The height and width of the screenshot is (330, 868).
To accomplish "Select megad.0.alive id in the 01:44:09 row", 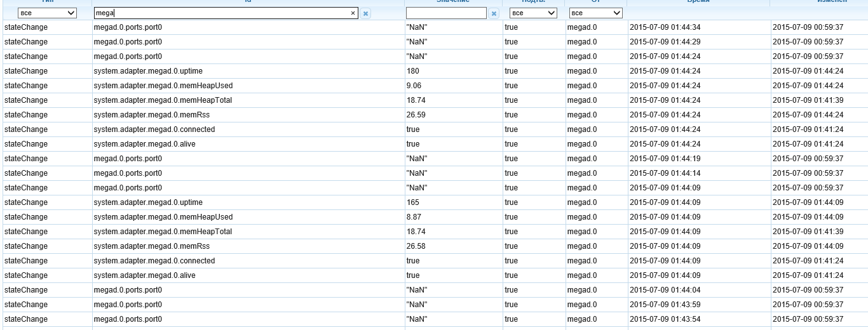I will (x=145, y=275).
